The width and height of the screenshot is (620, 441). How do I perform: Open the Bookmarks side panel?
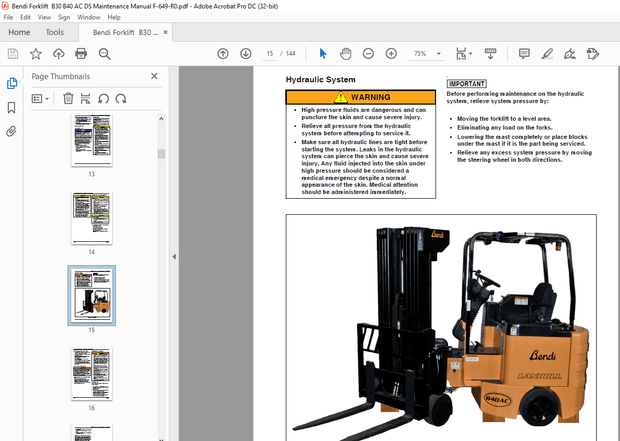click(11, 107)
